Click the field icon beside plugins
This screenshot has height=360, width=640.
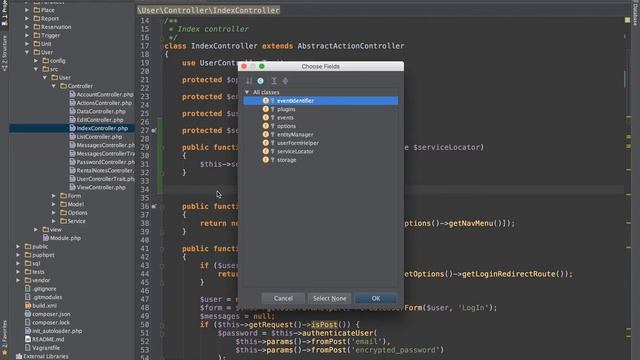pyautogui.click(x=266, y=109)
